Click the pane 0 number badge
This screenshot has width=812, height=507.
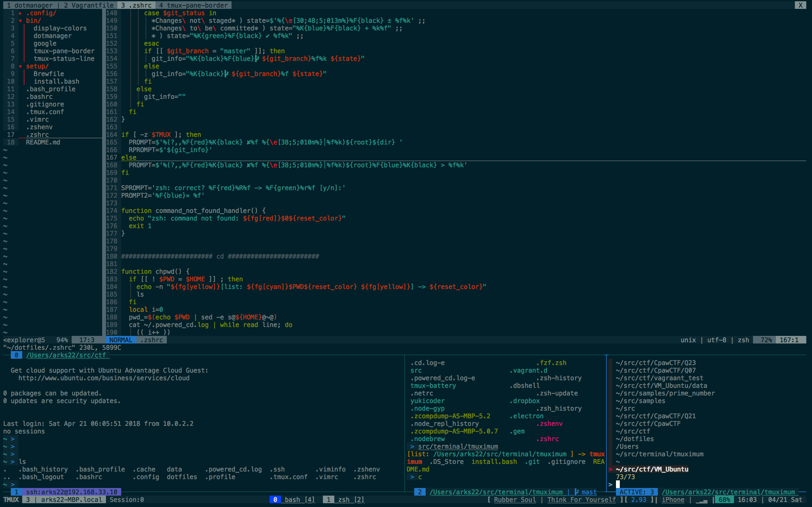[x=16, y=355]
